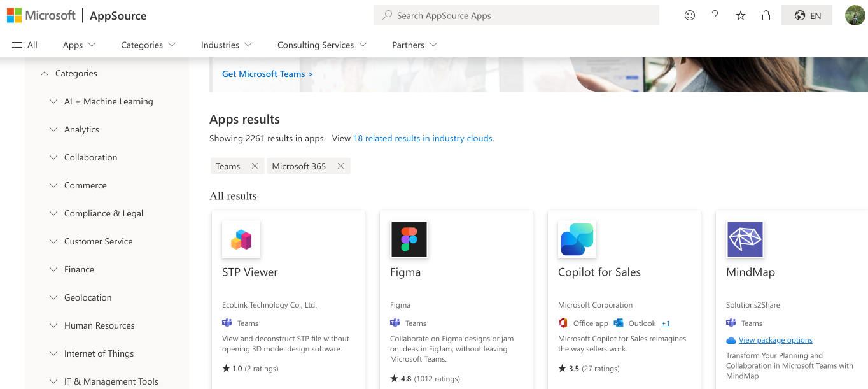Click the +1 more products link
The height and width of the screenshot is (389, 868).
(666, 323)
